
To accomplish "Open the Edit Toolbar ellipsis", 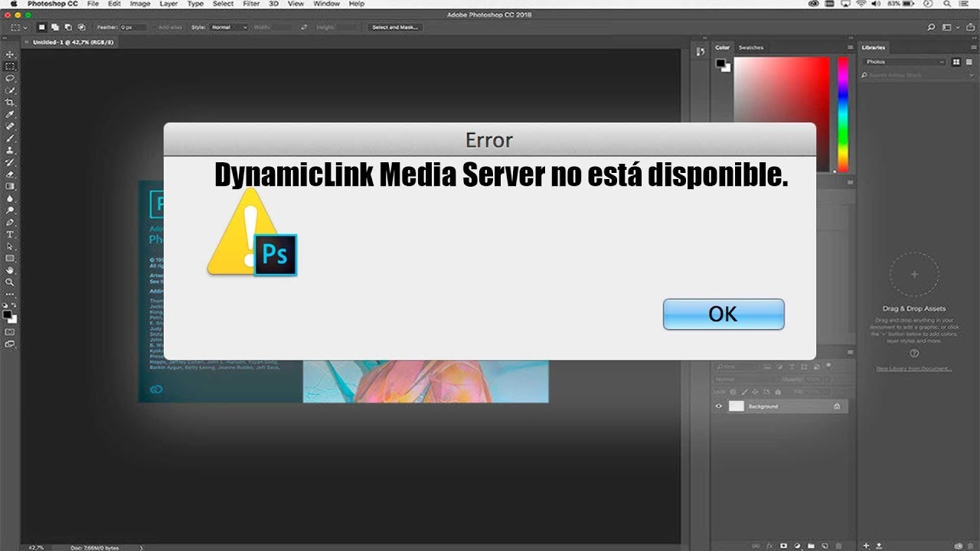I will (10, 294).
